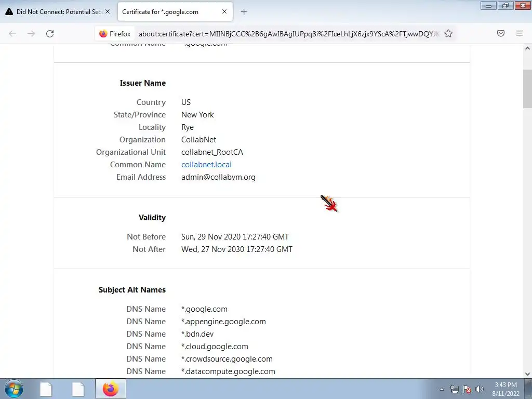Click the Validity heading

[x=152, y=218]
